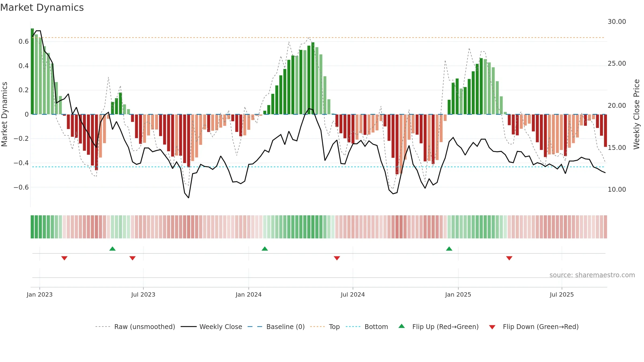Image resolution: width=644 pixels, height=362 pixels.
Task: Click the Jul 2025 x-axis label
Action: pyautogui.click(x=562, y=294)
